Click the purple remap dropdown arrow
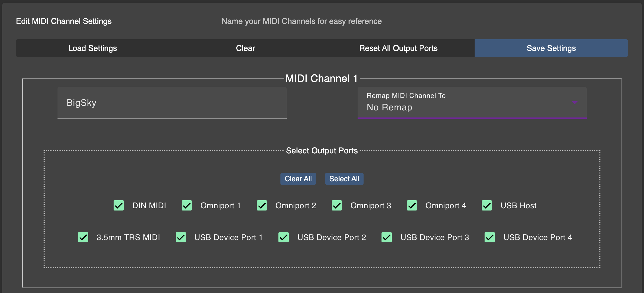This screenshot has width=644, height=293. (575, 102)
